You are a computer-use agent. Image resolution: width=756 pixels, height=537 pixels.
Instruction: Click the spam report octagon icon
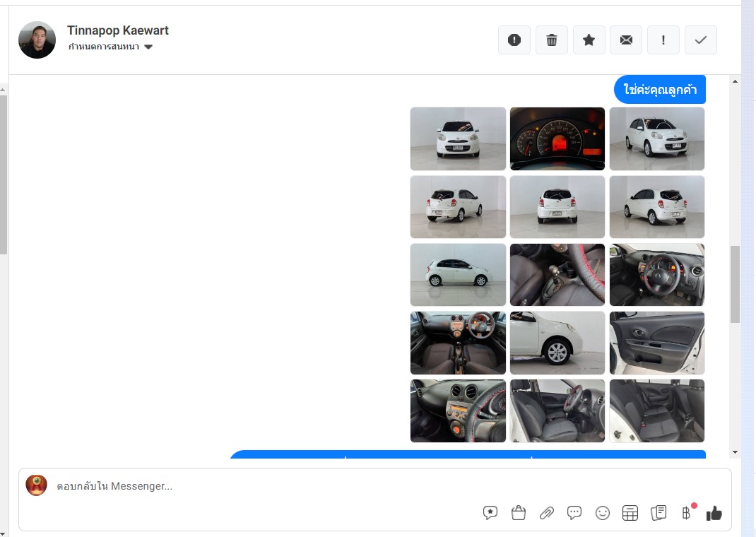coord(514,40)
